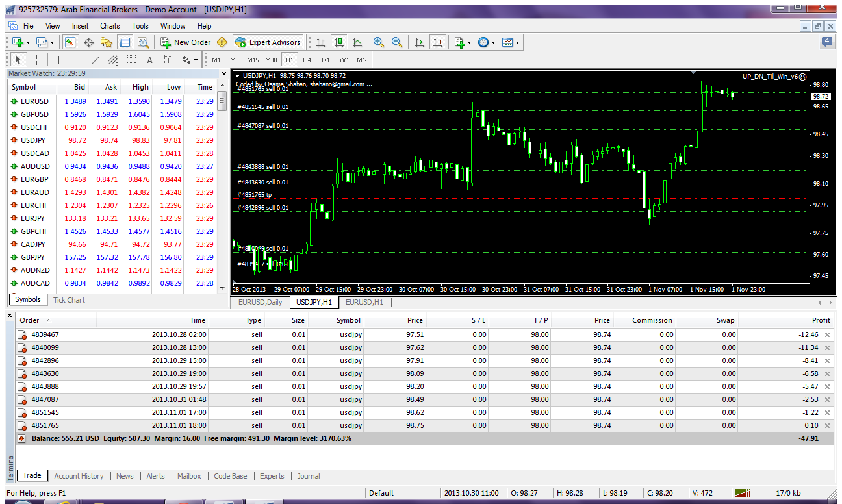Select the vertical line drawing tool
Image resolution: width=842 pixels, height=504 pixels.
click(59, 60)
